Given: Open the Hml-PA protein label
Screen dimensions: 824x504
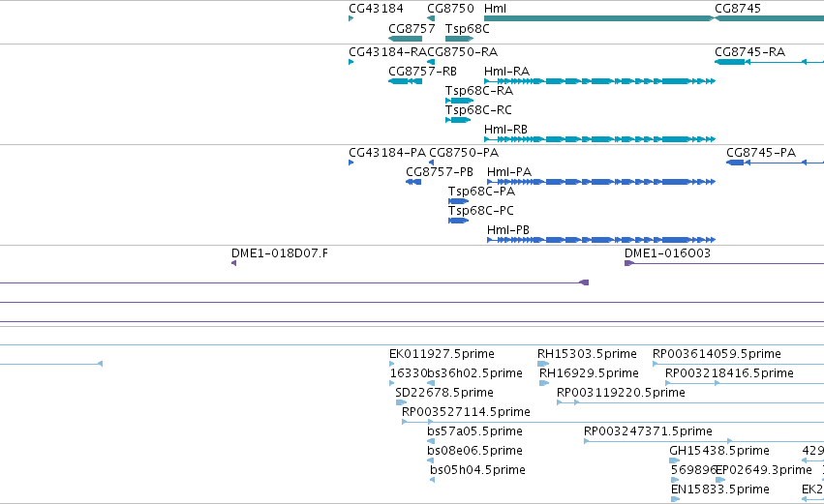Looking at the screenshot, I should 509,172.
